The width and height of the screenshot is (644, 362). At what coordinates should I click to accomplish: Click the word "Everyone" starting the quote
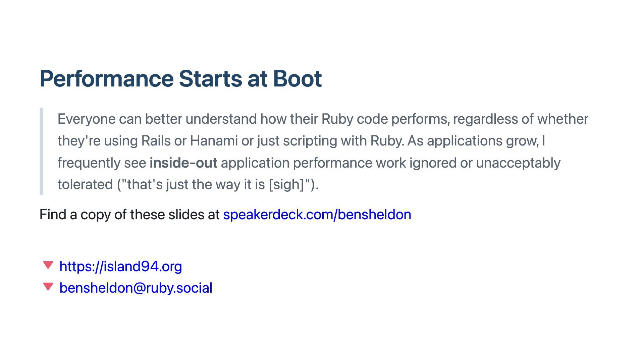coord(86,119)
